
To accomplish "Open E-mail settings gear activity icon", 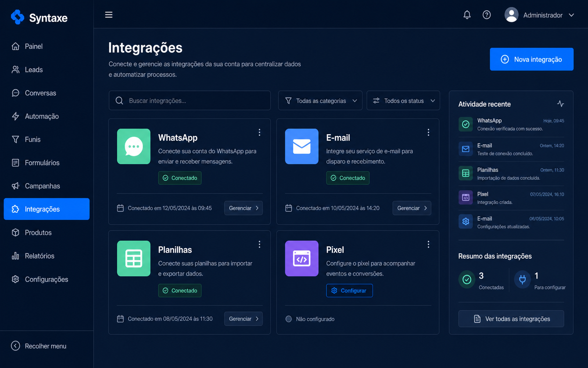I will coord(466,222).
